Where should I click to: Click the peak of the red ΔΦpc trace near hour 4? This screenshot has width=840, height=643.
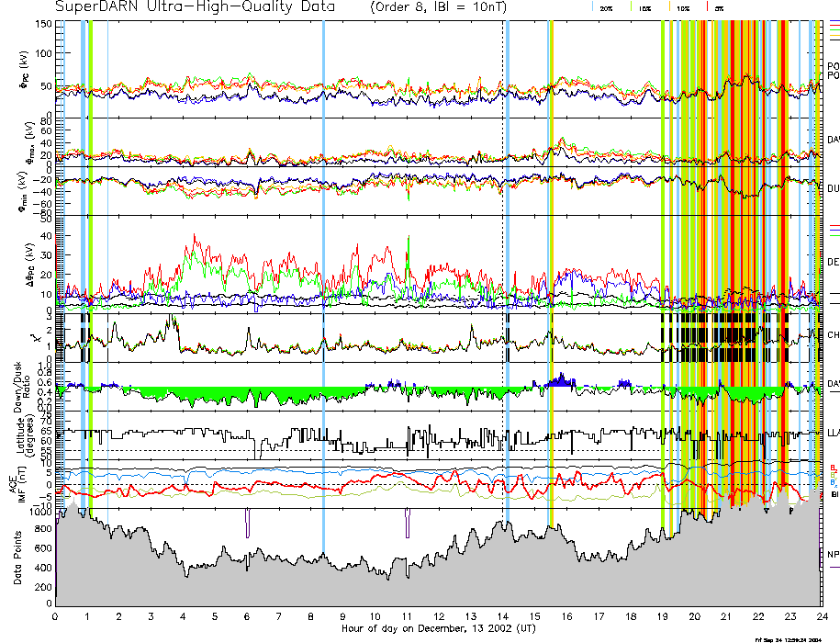tap(193, 235)
